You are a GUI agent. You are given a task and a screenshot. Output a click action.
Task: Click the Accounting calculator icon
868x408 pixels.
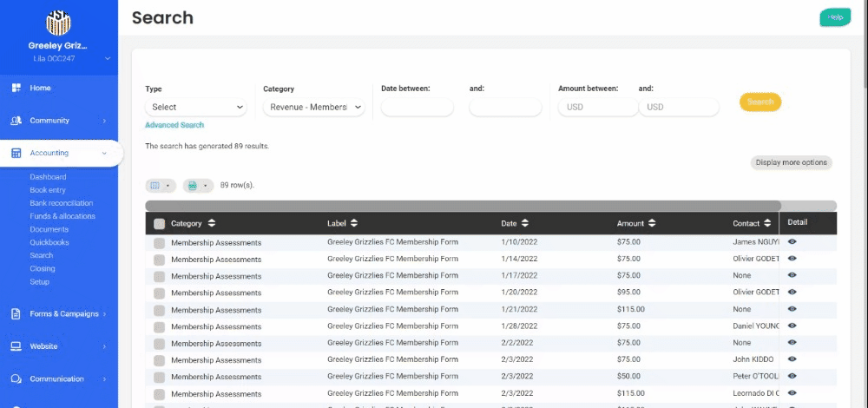click(x=16, y=153)
